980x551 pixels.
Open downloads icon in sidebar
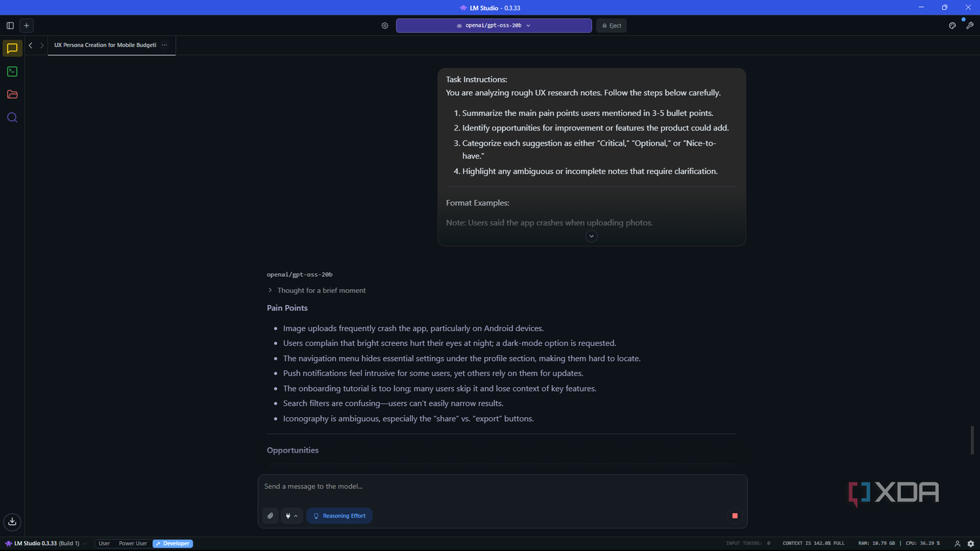(12, 522)
